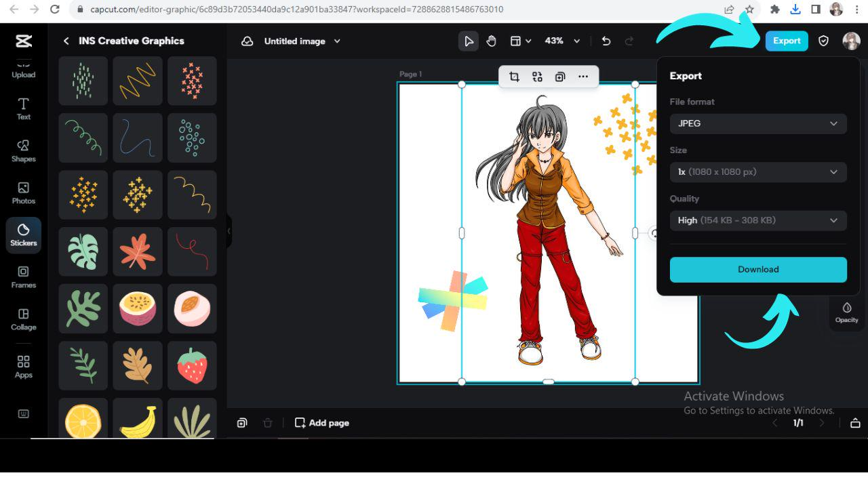The height and width of the screenshot is (488, 868).
Task: Click the Download button
Action: pos(758,269)
